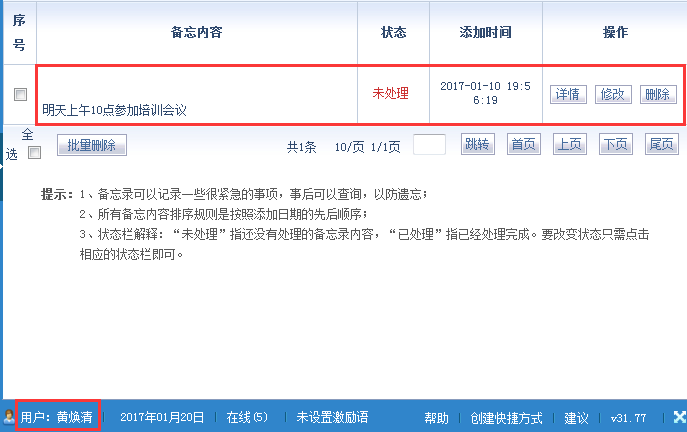Screen dimensions: 687x432
Task: Go to 下页 next page
Action: (615, 145)
